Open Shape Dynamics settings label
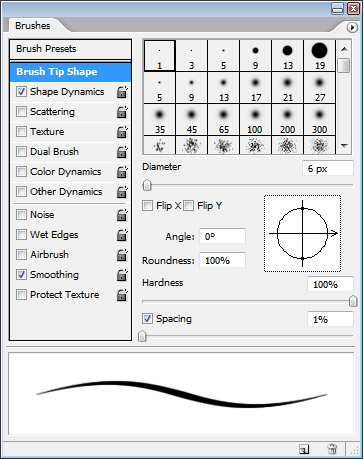The width and height of the screenshot is (364, 459). click(x=67, y=92)
